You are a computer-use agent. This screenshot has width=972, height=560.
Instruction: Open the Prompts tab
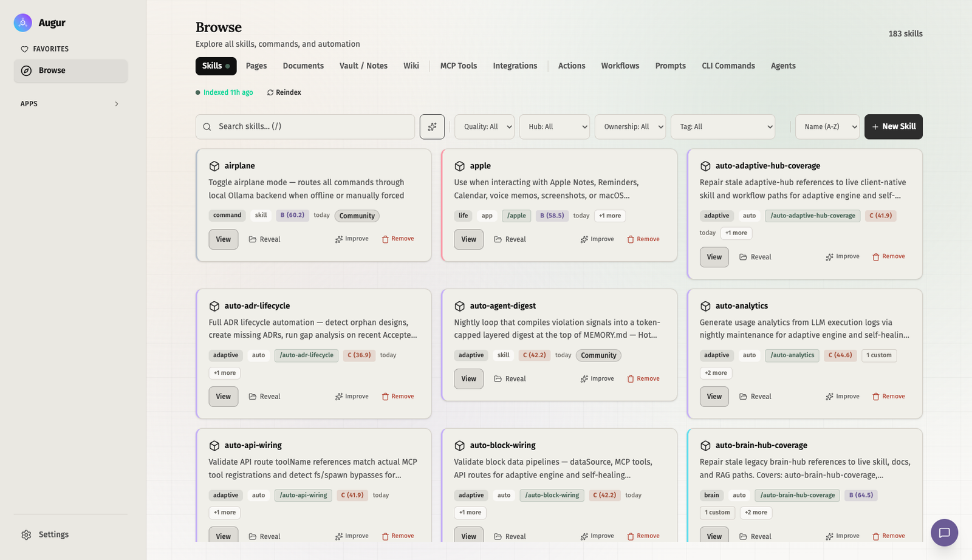[x=671, y=66]
